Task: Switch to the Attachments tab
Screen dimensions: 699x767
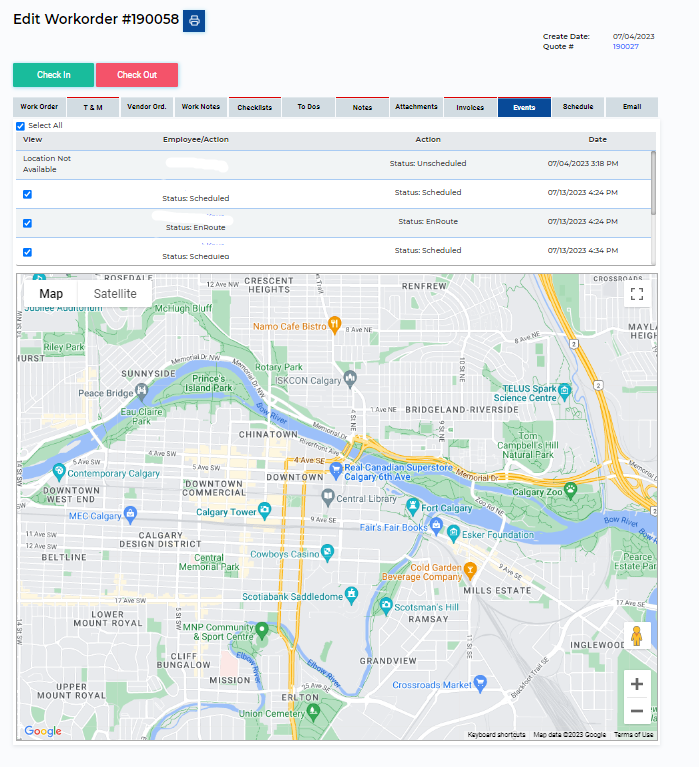Action: (416, 107)
